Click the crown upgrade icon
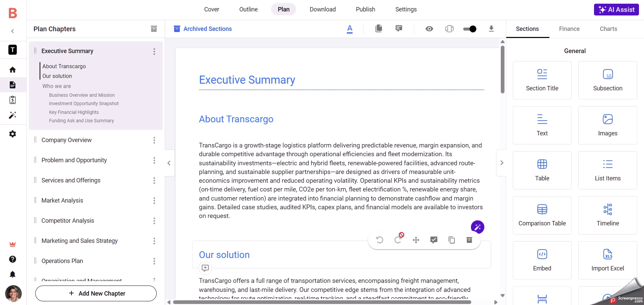644x305 pixels. coord(13,244)
